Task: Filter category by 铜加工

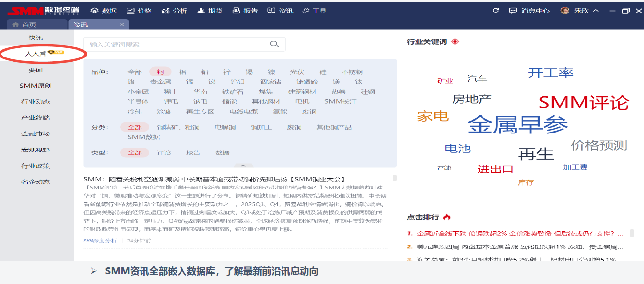Action: coord(262,127)
